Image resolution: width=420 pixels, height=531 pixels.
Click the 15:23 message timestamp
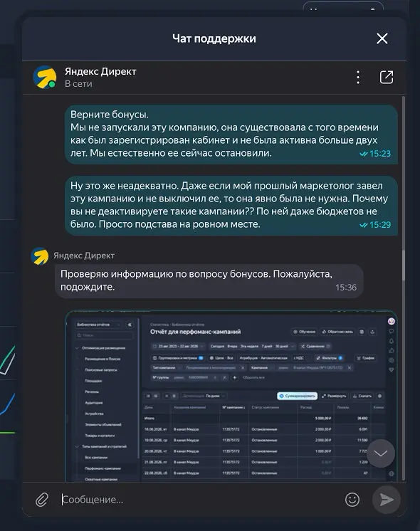(x=379, y=154)
